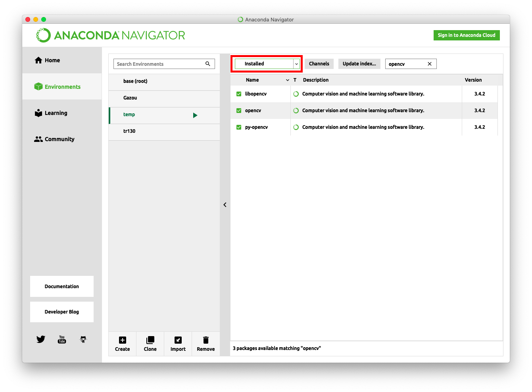The image size is (532, 392).
Task: Click the Anaconda Navigator logo
Action: (110, 35)
